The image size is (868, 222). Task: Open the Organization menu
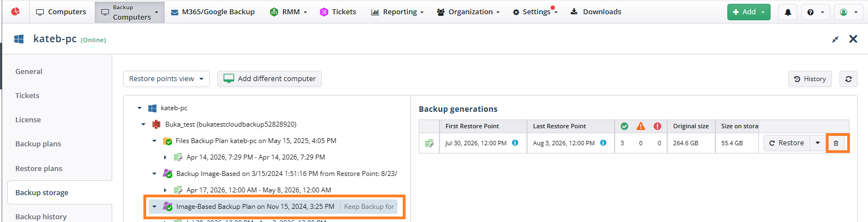(x=468, y=12)
